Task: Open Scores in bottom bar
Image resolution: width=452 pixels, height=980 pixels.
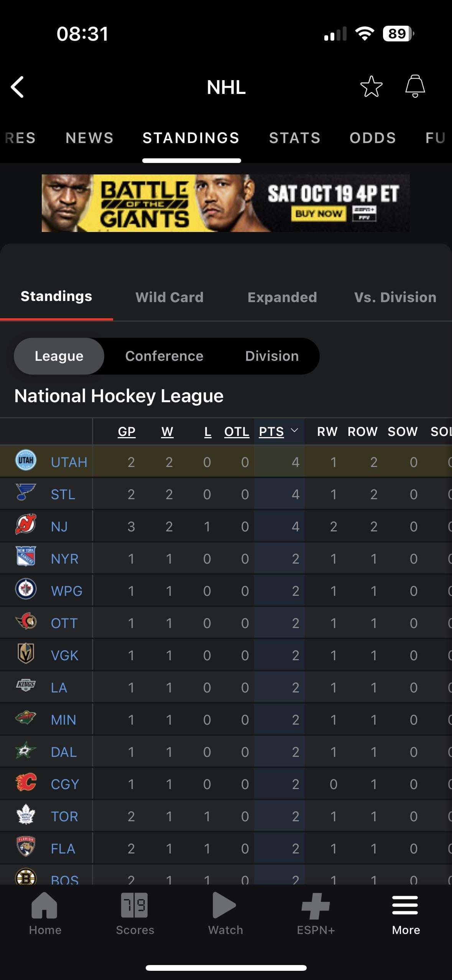Action: pyautogui.click(x=135, y=915)
